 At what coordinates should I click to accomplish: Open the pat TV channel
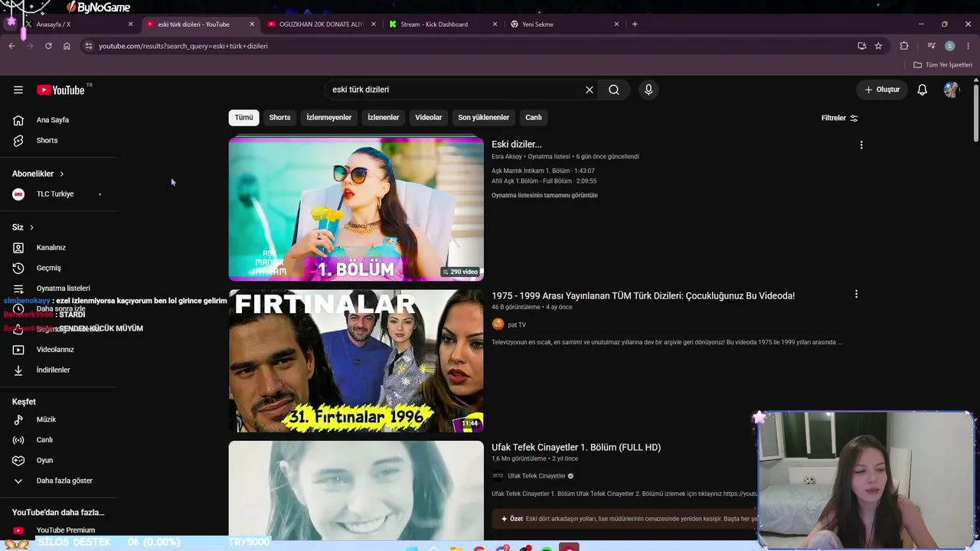pyautogui.click(x=517, y=324)
